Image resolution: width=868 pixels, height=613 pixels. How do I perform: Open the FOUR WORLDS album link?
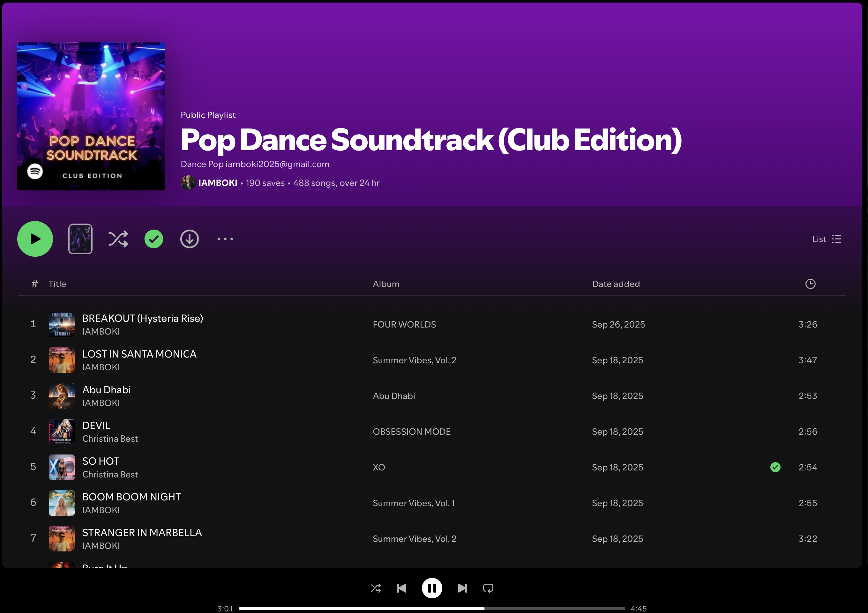click(x=404, y=324)
